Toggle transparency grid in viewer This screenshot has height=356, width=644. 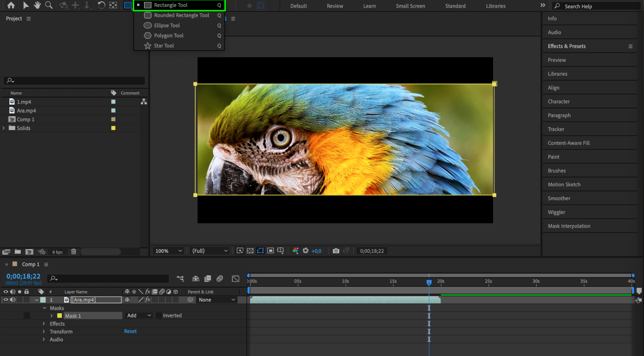(x=250, y=251)
